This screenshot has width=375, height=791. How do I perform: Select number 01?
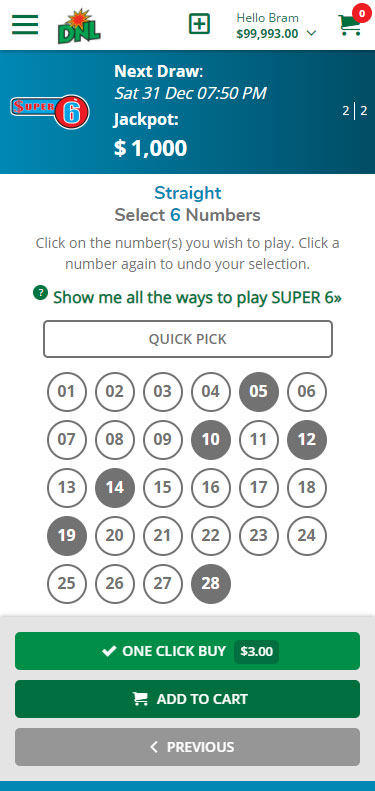coord(67,392)
